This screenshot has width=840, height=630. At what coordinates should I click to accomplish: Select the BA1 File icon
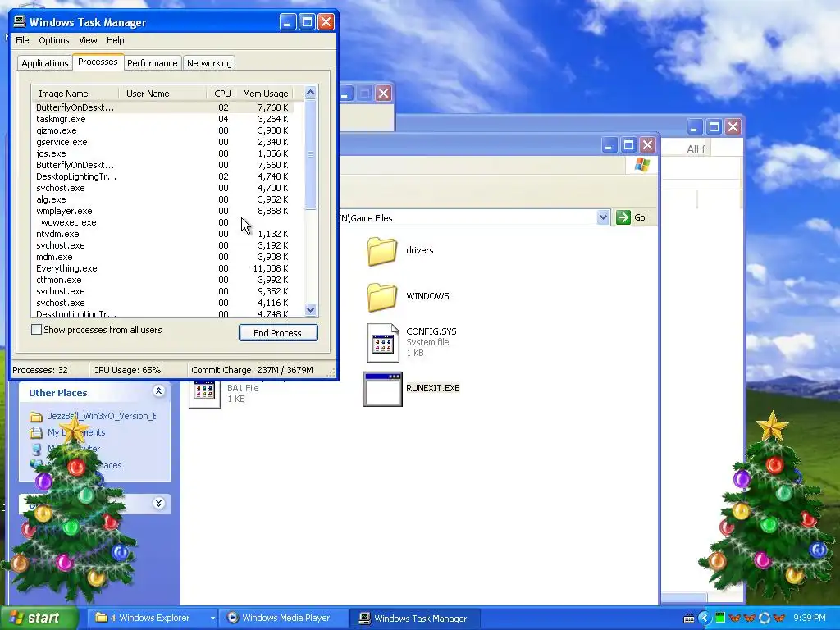click(x=204, y=395)
